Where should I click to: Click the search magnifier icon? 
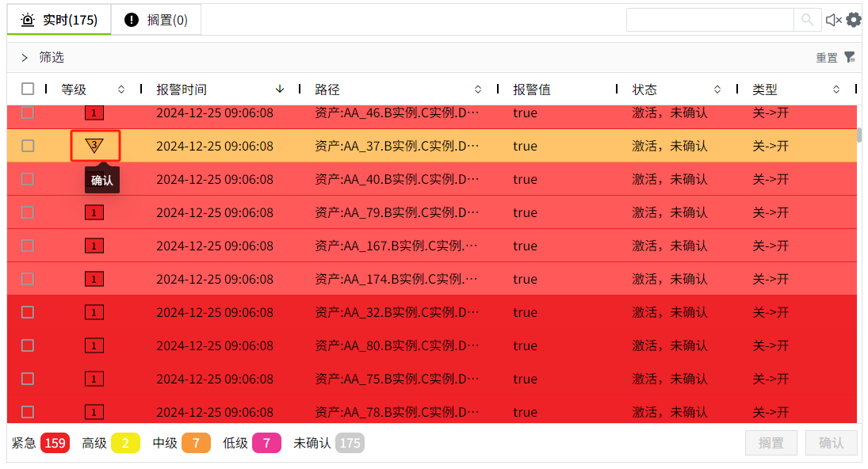point(807,20)
